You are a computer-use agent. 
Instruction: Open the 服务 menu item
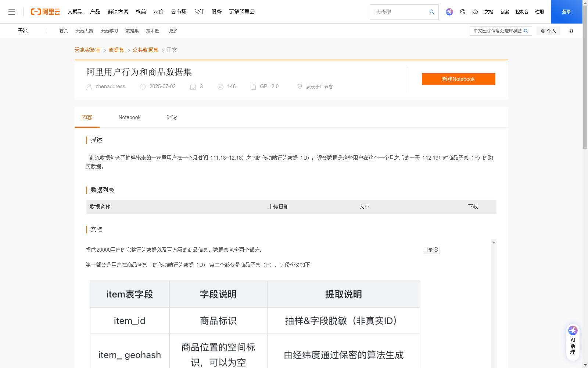tap(216, 12)
